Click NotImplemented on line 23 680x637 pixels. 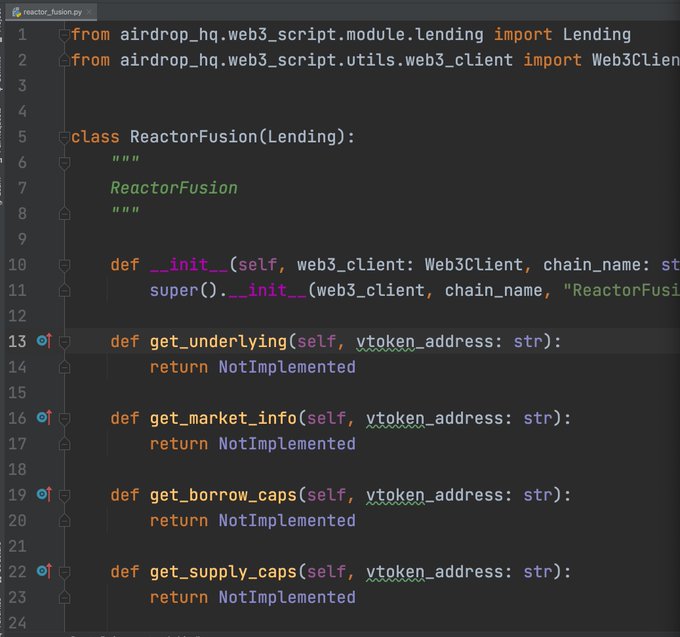pyautogui.click(x=287, y=598)
